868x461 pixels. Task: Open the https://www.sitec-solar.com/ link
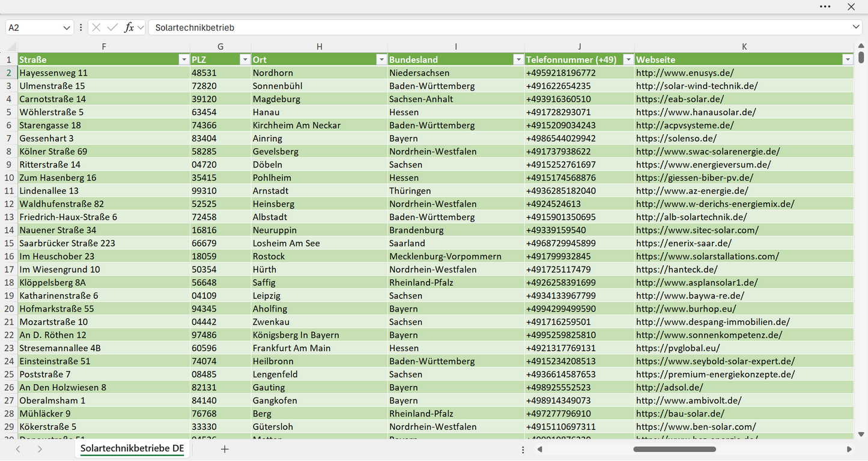pyautogui.click(x=697, y=230)
